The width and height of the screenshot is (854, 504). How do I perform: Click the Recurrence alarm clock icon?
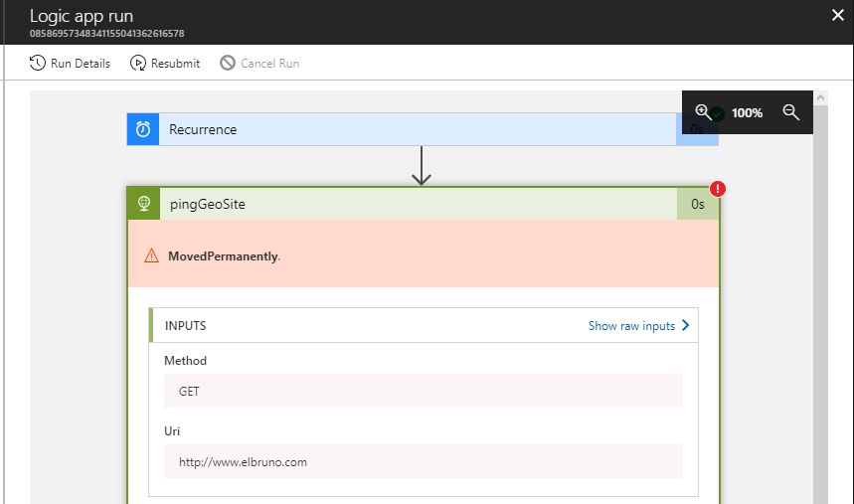point(143,129)
